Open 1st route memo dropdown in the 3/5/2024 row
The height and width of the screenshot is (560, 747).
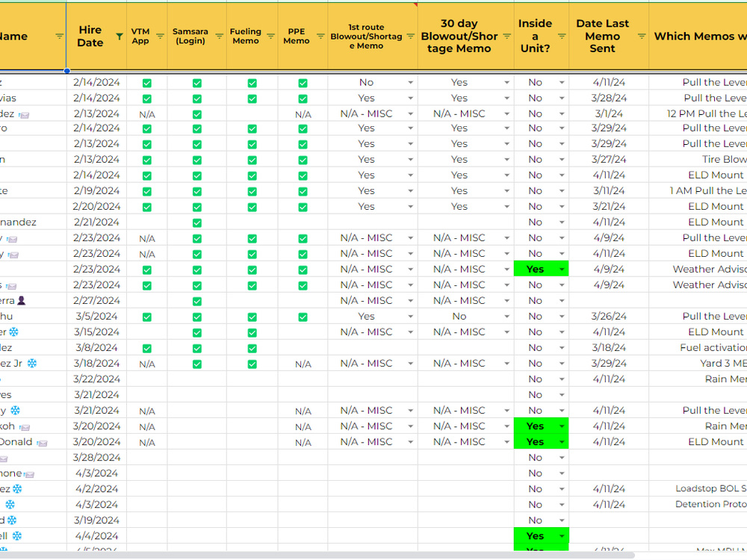(x=410, y=317)
